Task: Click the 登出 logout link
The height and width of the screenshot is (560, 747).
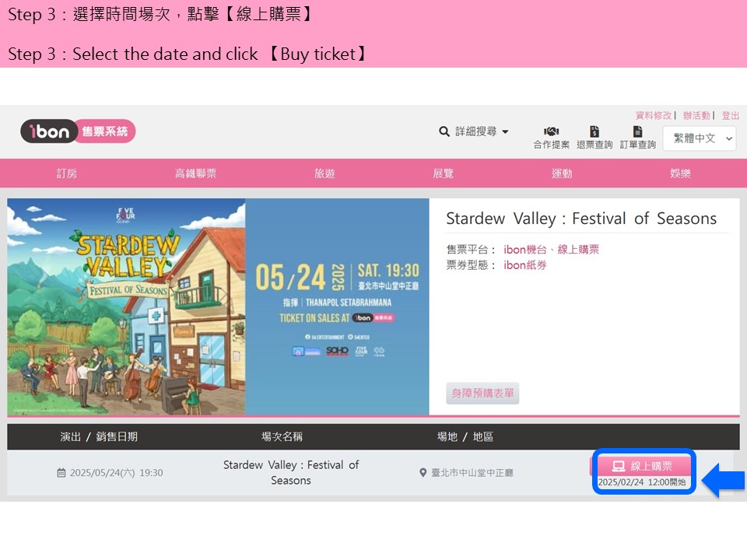Action: (x=731, y=116)
